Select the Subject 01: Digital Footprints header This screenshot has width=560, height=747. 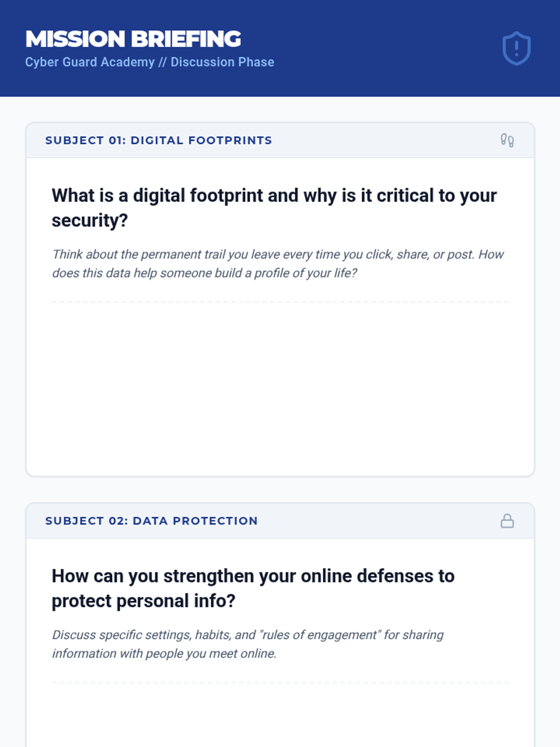click(159, 140)
